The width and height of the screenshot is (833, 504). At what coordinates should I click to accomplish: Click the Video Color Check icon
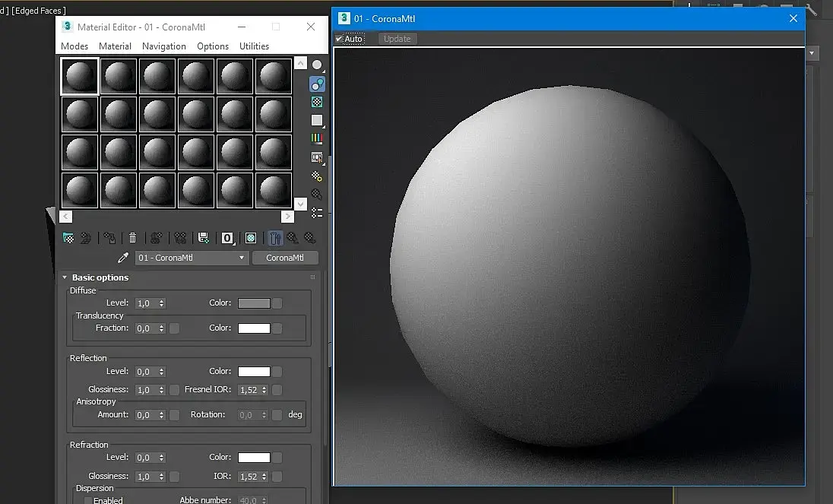[x=317, y=138]
